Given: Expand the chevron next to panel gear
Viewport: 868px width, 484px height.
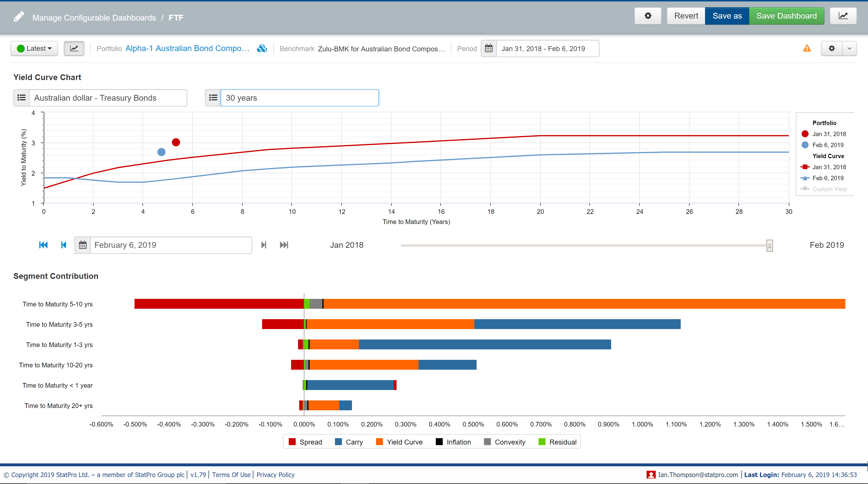Looking at the screenshot, I should pyautogui.click(x=849, y=48).
